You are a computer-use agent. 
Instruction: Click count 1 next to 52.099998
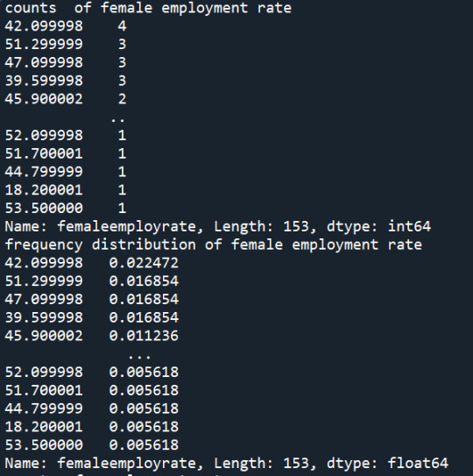pos(122,135)
